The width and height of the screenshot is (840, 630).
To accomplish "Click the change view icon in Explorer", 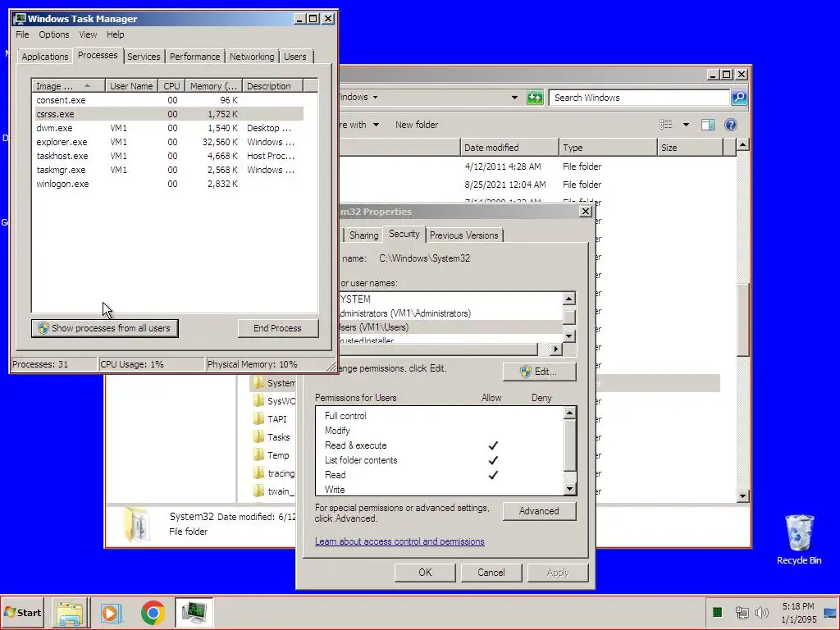I will [666, 125].
